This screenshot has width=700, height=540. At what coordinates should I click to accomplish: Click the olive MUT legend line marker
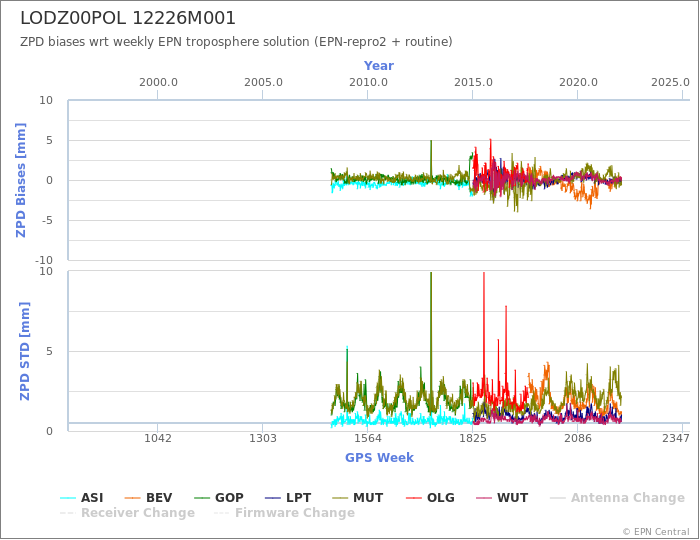pyautogui.click(x=340, y=498)
